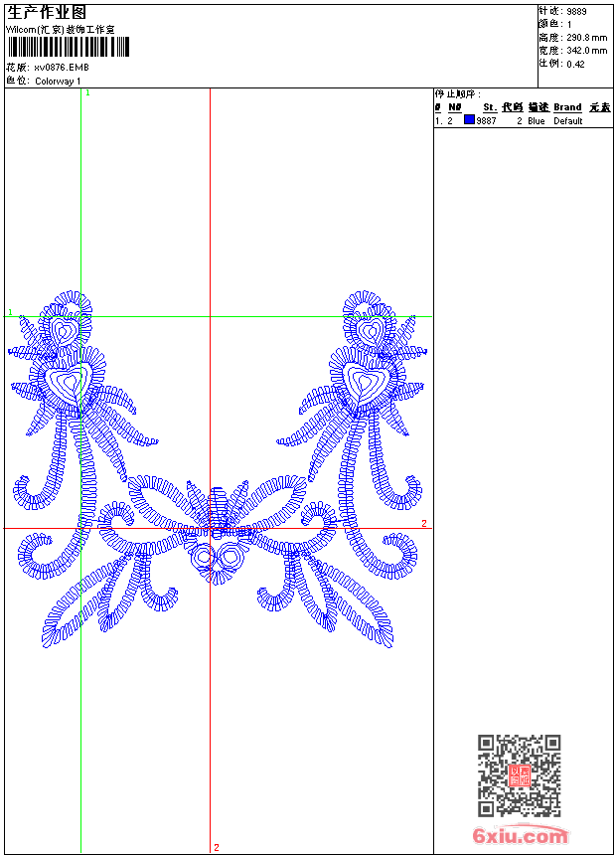Screen dimensions: 616x855
Task: Click the '停止顺序' stop sequence heading
Action: tap(457, 94)
